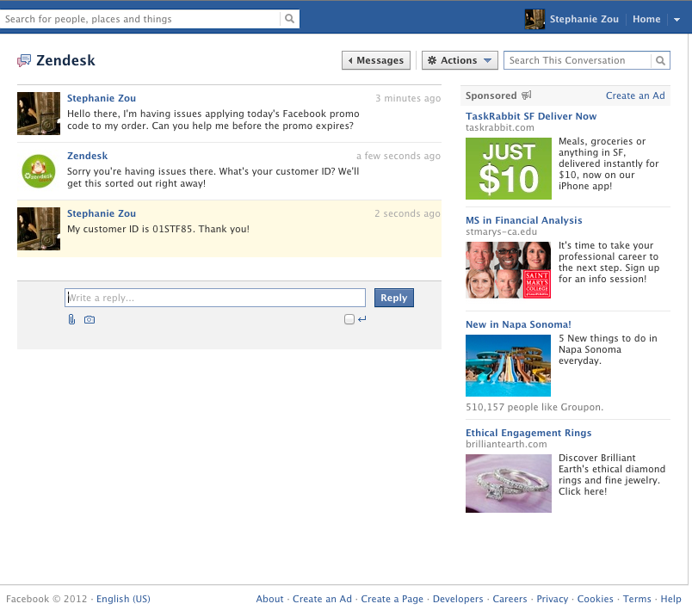The width and height of the screenshot is (692, 616).
Task: Open the footer Create an Ad link
Action: click(322, 599)
